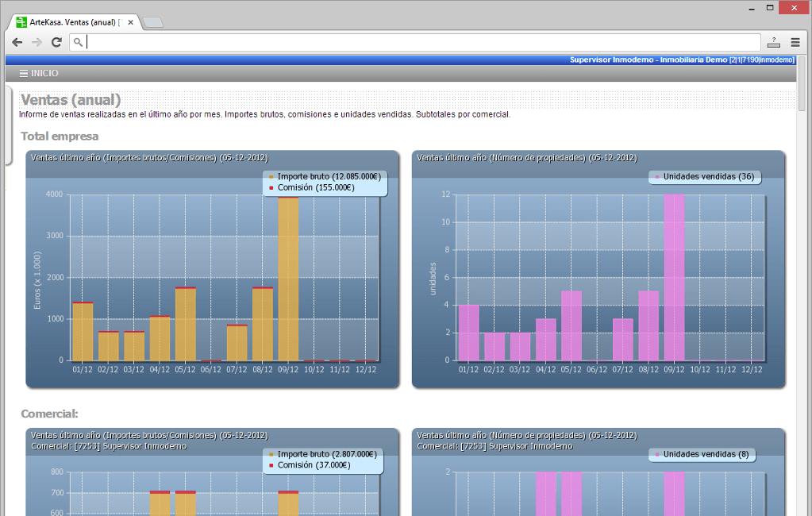Click the extension icon beside address bar

coord(773,42)
